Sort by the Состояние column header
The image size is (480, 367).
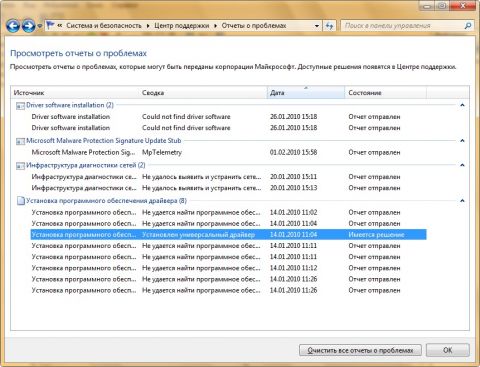(386, 93)
